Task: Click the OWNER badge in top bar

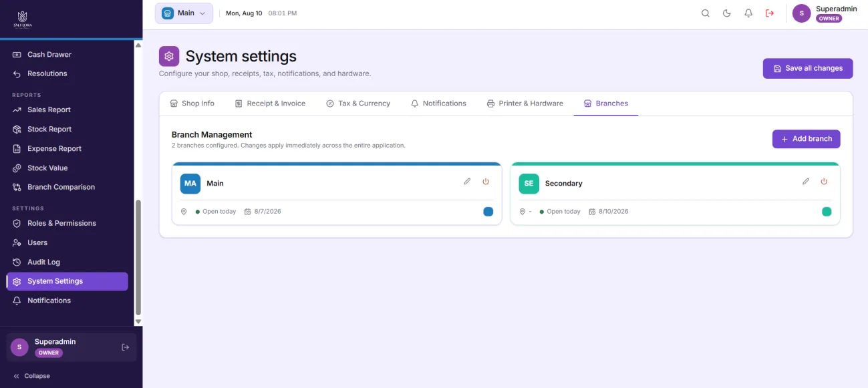Action: click(829, 19)
